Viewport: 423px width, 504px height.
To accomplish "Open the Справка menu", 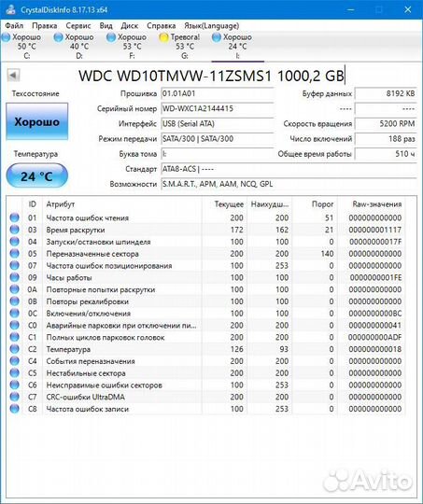I will click(161, 26).
